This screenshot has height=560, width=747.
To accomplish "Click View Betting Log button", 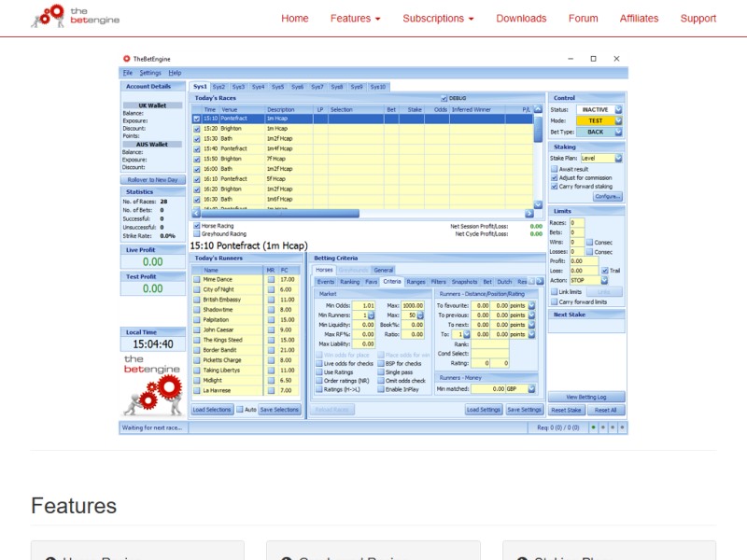I will (x=586, y=397).
